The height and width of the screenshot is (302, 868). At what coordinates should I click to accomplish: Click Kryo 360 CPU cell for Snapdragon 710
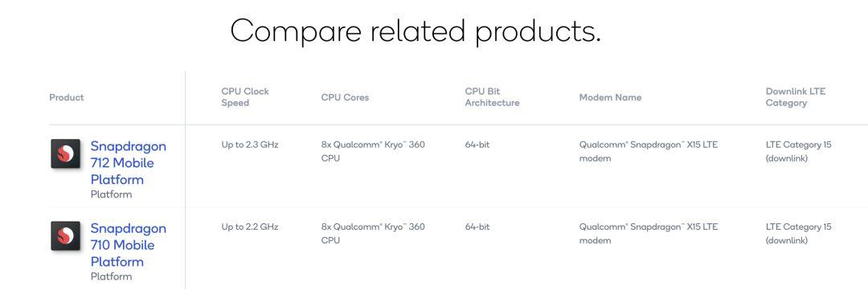(x=373, y=234)
